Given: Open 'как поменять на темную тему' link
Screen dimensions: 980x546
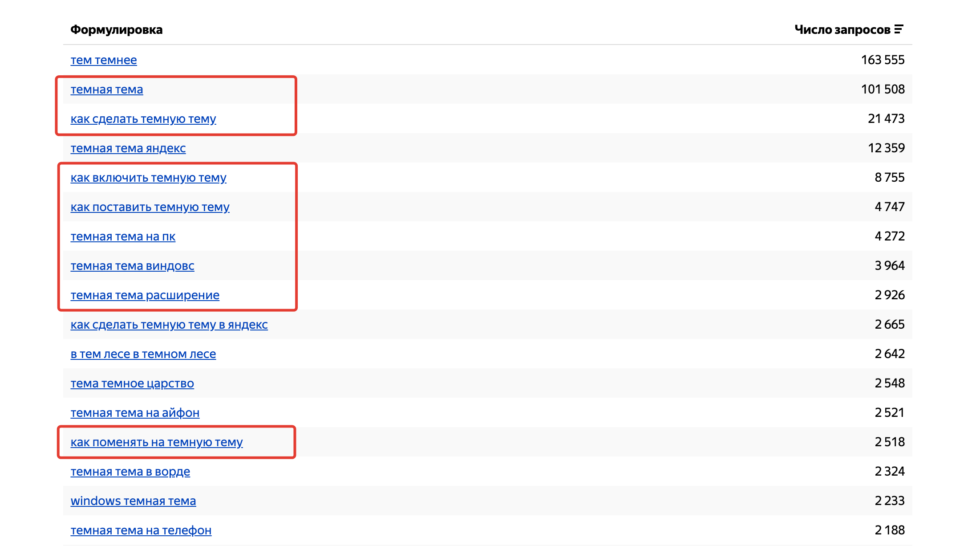Looking at the screenshot, I should coord(157,442).
